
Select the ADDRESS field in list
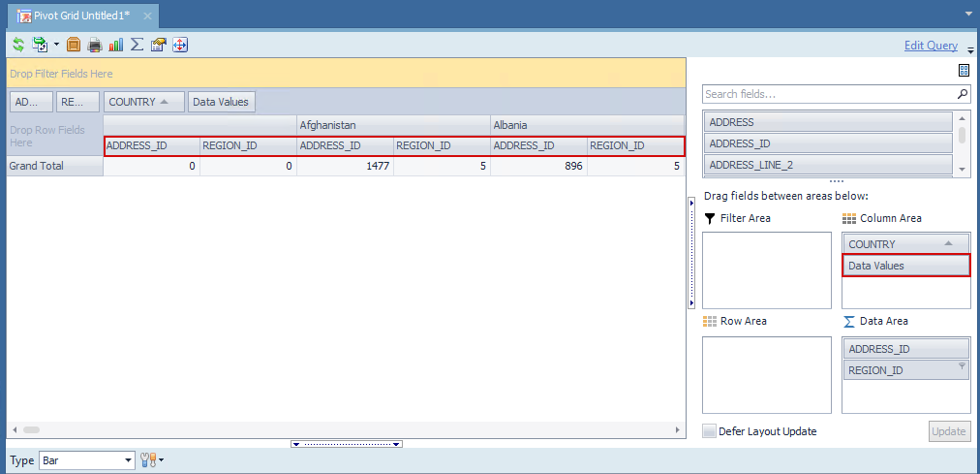point(828,122)
